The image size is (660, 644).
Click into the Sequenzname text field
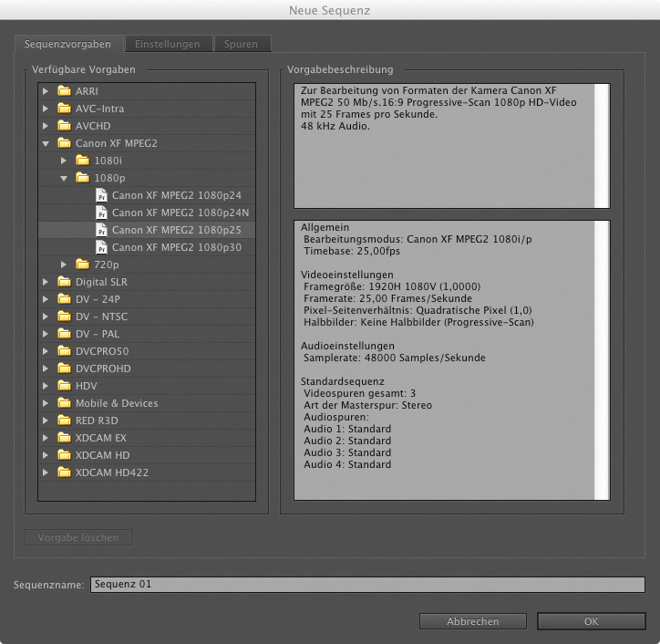(x=366, y=585)
